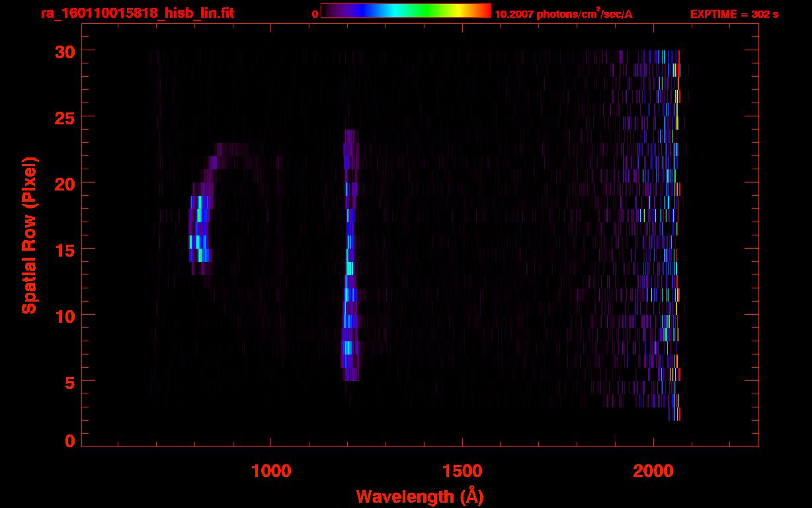Screen dimensions: 812x508
Task: Click the color bar minimum value 0
Action: pyautogui.click(x=315, y=14)
